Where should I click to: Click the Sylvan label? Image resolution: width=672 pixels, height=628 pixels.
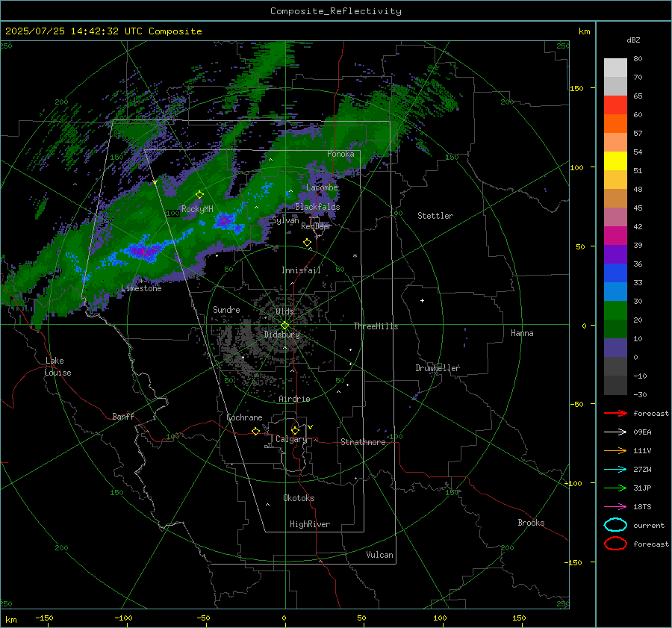[x=285, y=220]
